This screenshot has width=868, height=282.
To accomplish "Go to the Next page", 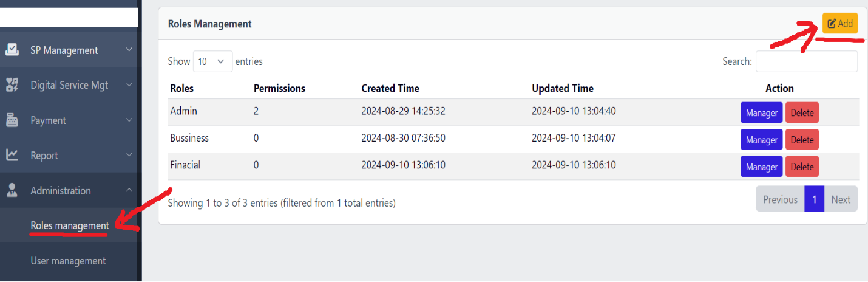I will (x=841, y=199).
